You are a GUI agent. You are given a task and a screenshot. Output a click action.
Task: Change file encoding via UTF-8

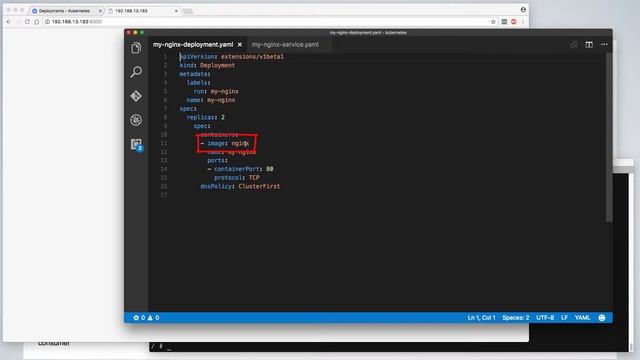pos(545,318)
